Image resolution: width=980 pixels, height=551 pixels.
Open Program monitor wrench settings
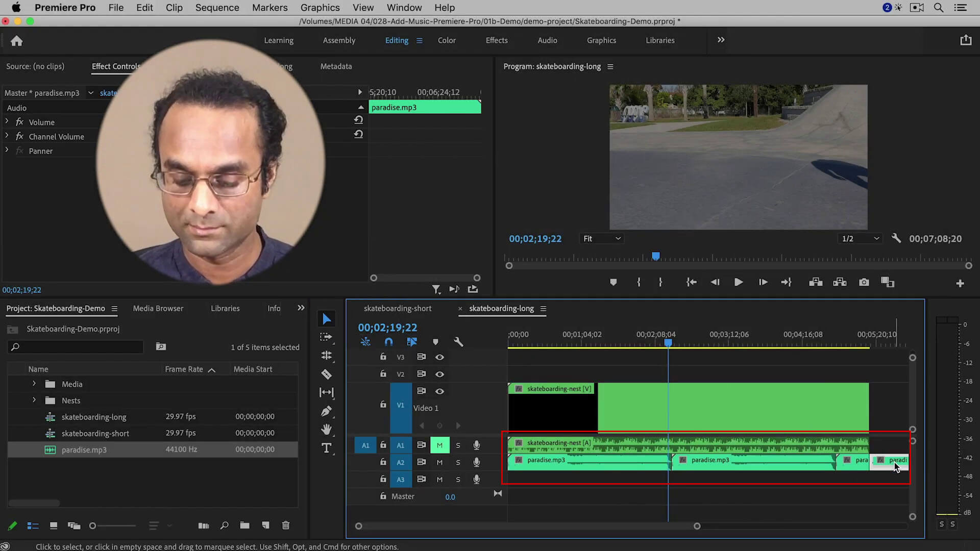(x=896, y=238)
